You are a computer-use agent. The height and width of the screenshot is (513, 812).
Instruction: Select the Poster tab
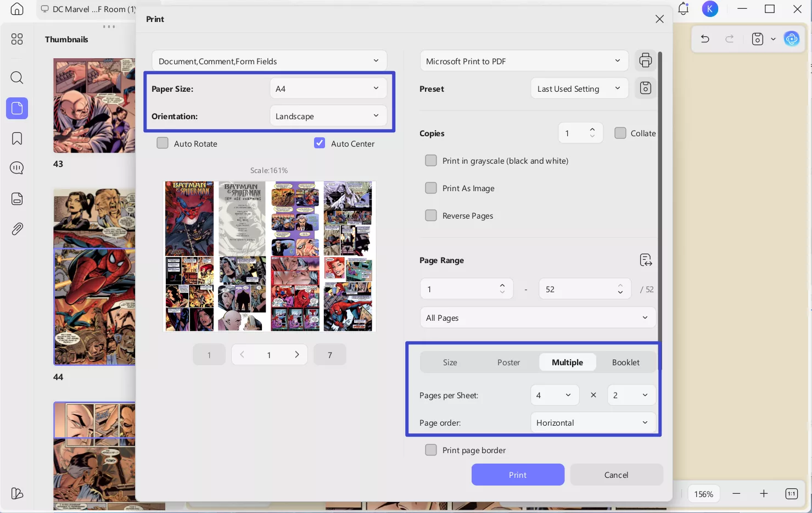coord(508,363)
